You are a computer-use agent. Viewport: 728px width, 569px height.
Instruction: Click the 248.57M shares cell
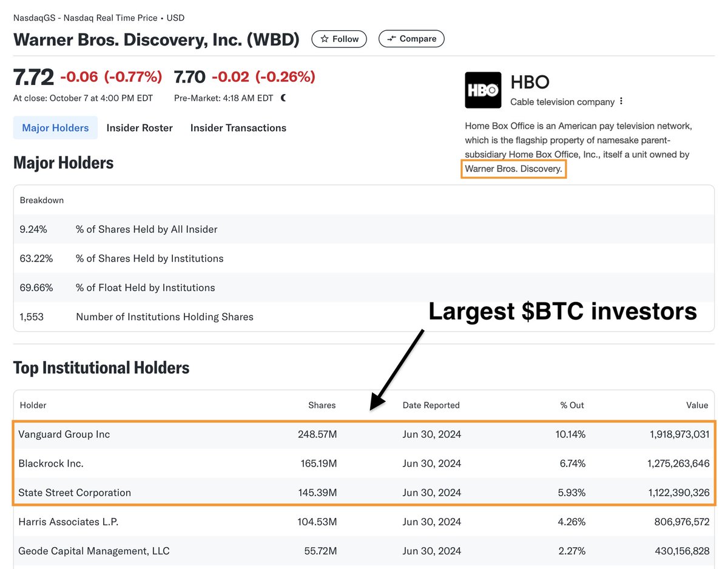[317, 434]
